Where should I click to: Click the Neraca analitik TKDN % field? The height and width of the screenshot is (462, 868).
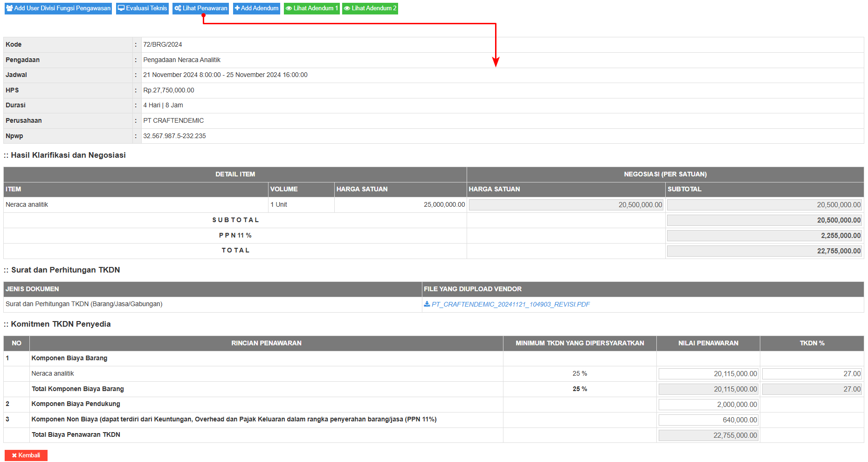[x=812, y=374]
